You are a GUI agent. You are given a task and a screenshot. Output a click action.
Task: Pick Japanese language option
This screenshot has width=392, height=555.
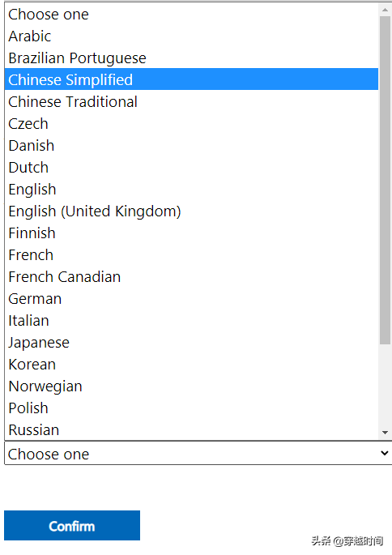[x=191, y=342]
